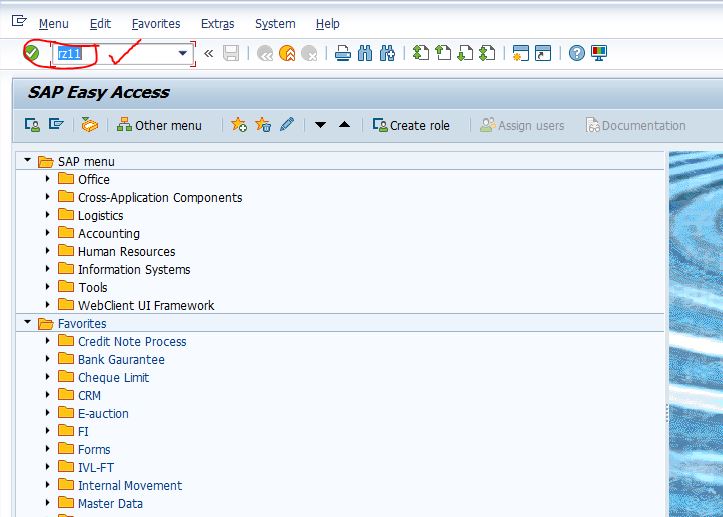Screen dimensions: 723x517
Task: Go to First Page icon
Action: 421,53
